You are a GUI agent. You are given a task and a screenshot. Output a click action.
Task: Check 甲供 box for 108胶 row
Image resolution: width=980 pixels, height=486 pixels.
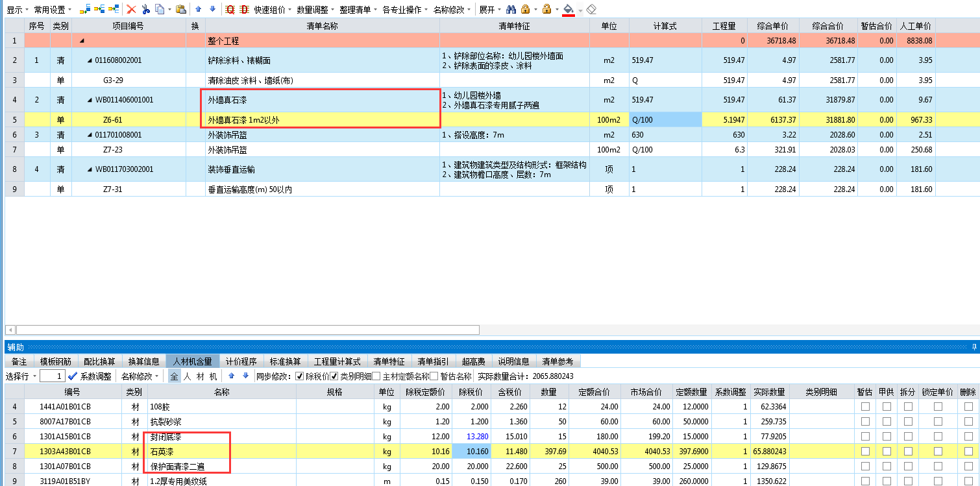pos(886,407)
